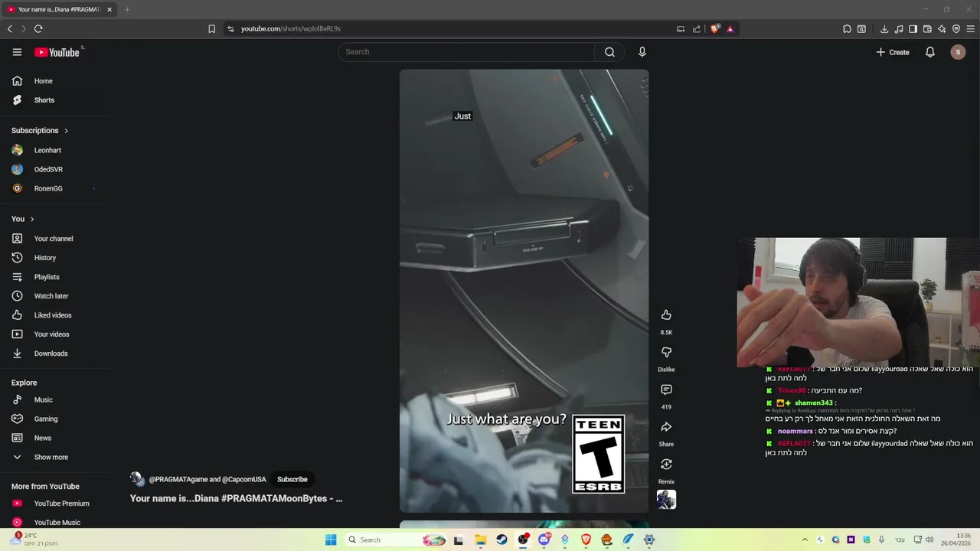Image resolution: width=980 pixels, height=551 pixels.
Task: Open a new browser tab
Action: click(127, 10)
